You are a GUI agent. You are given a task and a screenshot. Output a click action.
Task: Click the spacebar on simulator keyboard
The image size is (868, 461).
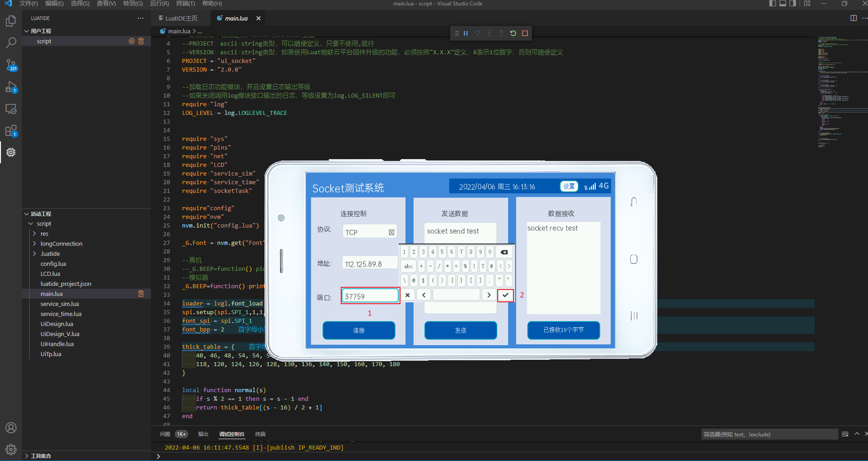[456, 295]
